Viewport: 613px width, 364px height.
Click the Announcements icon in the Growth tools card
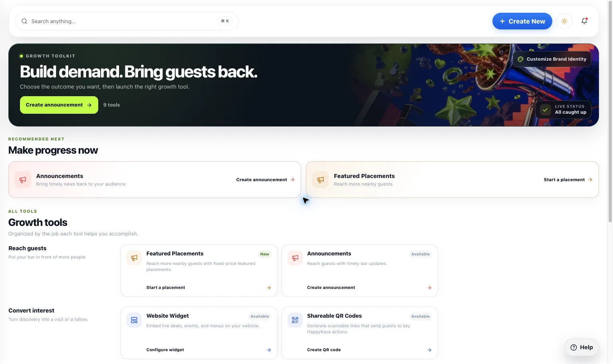(295, 258)
